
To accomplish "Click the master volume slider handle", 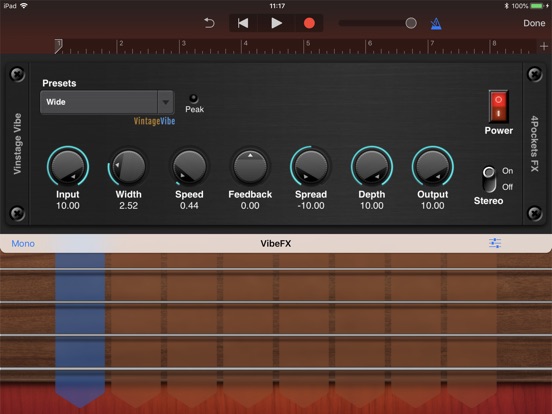I will pos(411,23).
